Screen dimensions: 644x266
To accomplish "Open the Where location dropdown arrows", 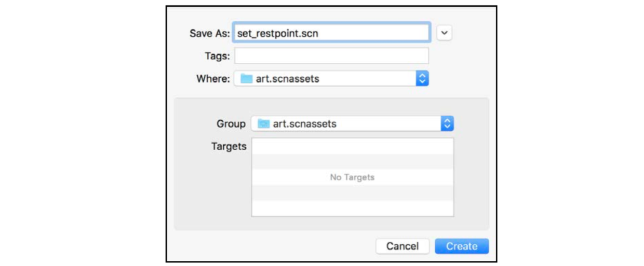I will point(422,79).
